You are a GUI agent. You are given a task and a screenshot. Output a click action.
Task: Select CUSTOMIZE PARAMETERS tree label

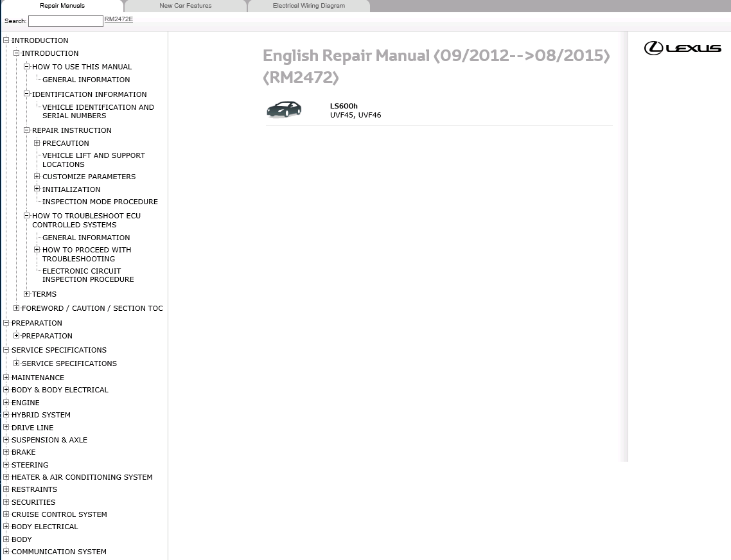[x=89, y=177]
